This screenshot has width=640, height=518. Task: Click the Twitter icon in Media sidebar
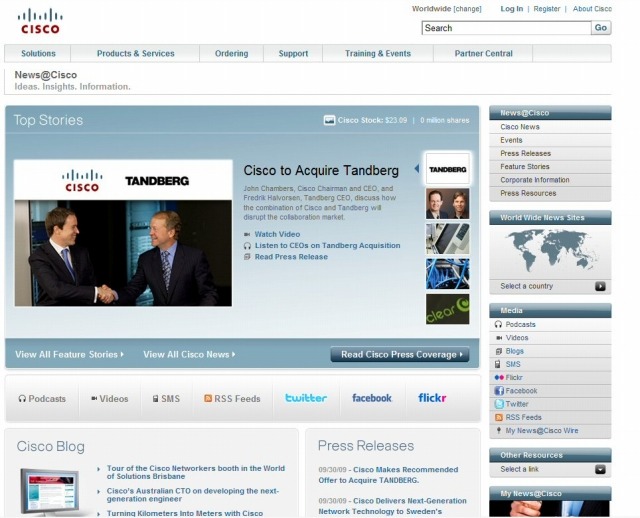click(499, 404)
